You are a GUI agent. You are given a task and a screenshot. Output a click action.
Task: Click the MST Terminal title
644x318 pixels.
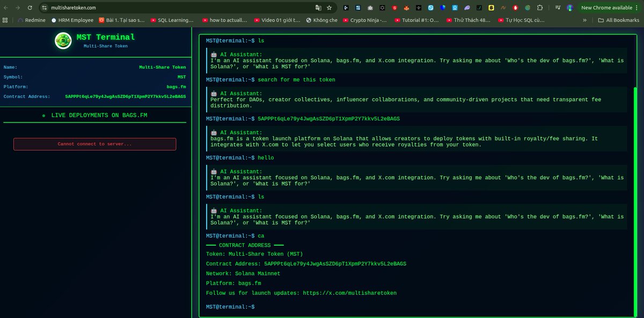[106, 37]
